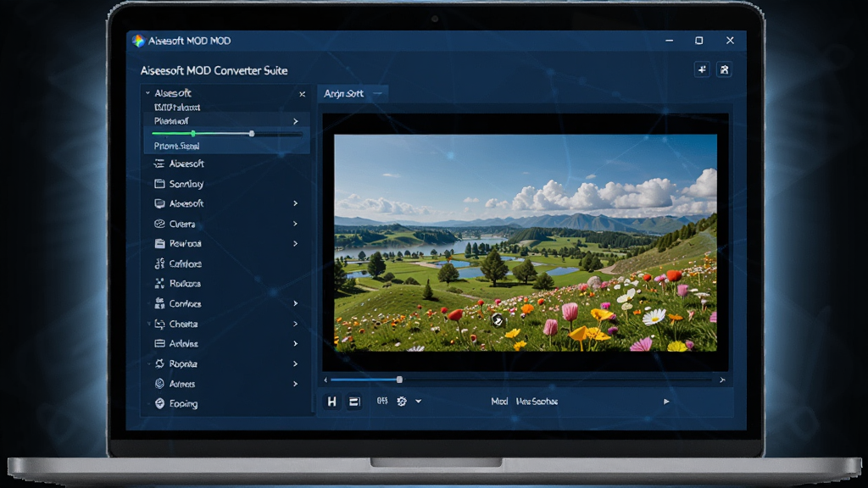The height and width of the screenshot is (488, 868).
Task: Click the list icon beside Abeesoft
Action: pos(159,164)
